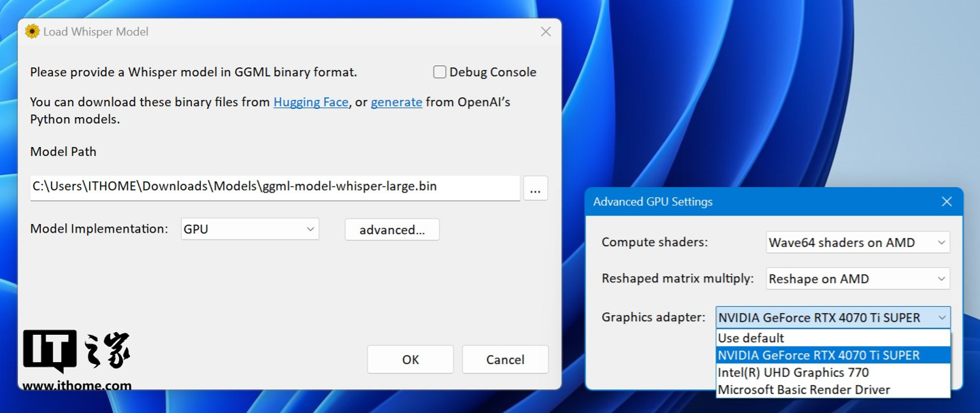Confirm the model with OK
The width and height of the screenshot is (980, 413).
point(410,359)
